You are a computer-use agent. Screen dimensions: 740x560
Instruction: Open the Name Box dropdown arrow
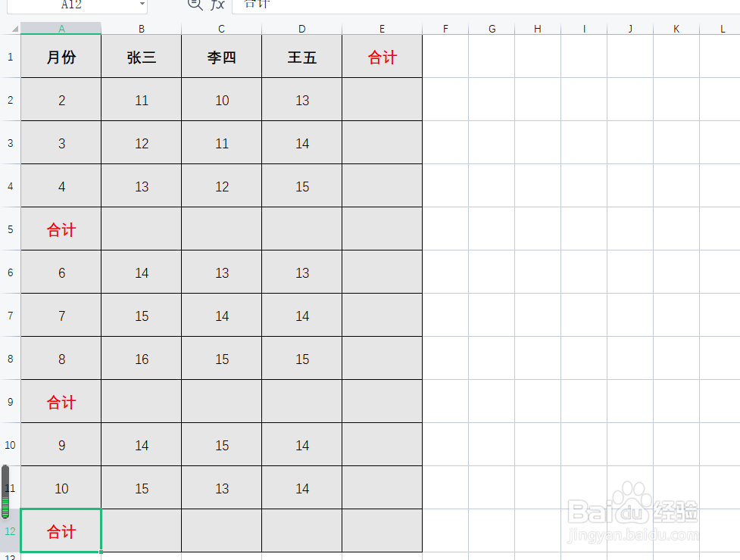click(142, 4)
